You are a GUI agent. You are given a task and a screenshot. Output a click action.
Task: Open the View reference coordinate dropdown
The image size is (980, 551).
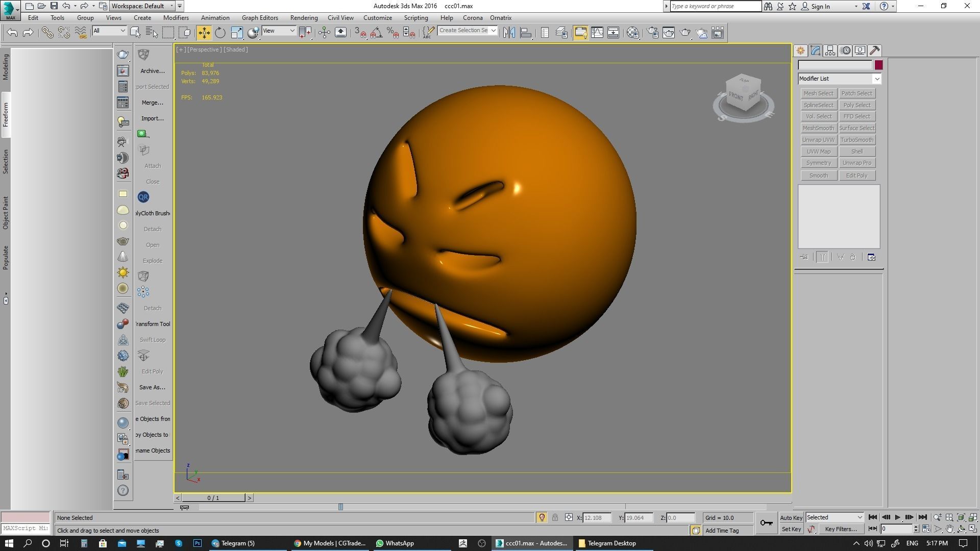pos(279,31)
